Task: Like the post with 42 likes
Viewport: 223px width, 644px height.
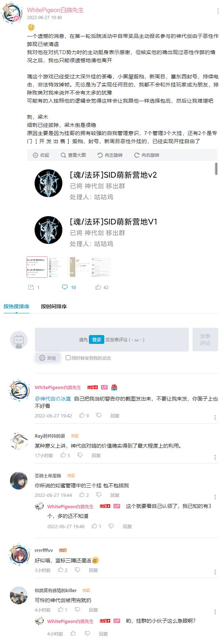Action: point(102,287)
